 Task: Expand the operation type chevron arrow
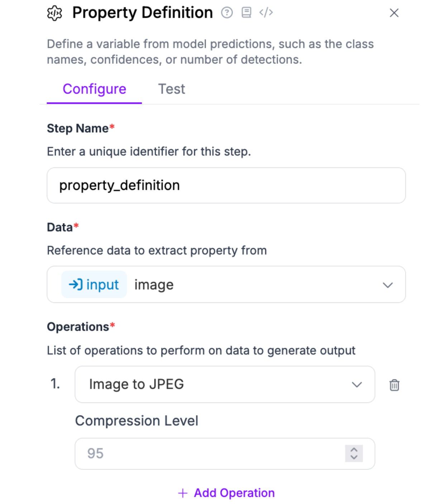[x=357, y=385]
